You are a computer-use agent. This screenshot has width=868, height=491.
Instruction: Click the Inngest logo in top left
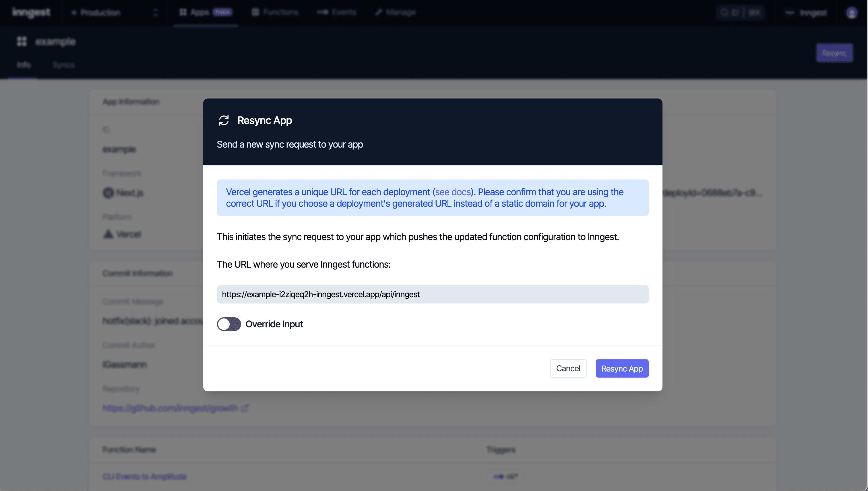pos(31,12)
